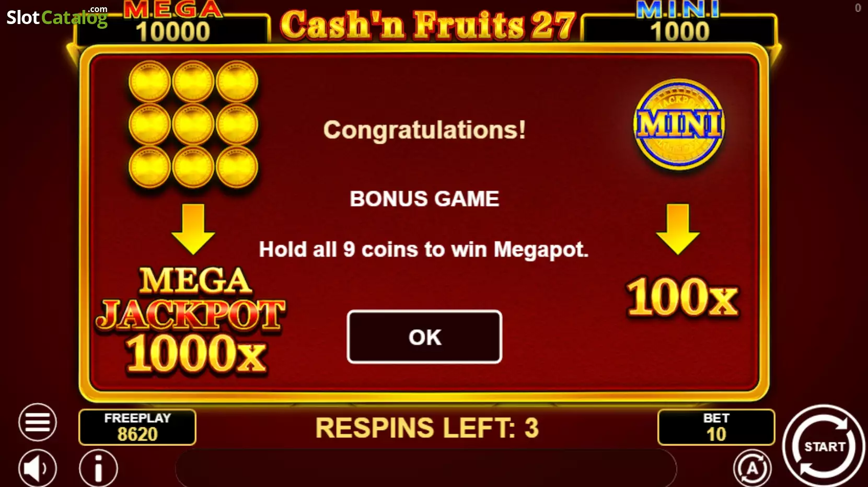Click the MEGA JACKPOT 1000x text
Screen dimensions: 868x487
click(x=191, y=321)
